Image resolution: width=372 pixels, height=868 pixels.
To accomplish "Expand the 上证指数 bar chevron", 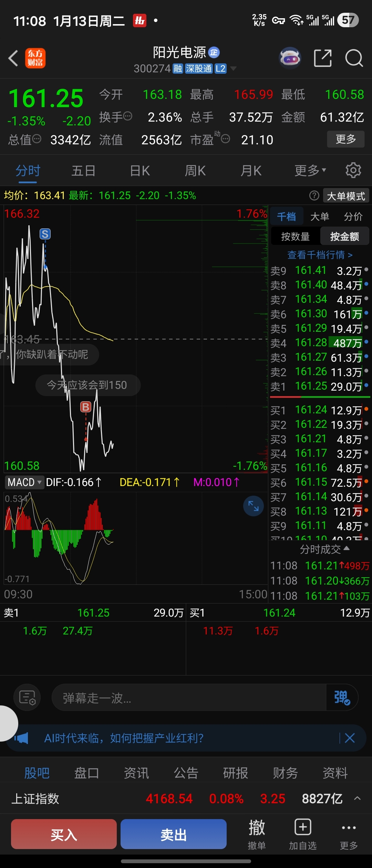I will (358, 798).
